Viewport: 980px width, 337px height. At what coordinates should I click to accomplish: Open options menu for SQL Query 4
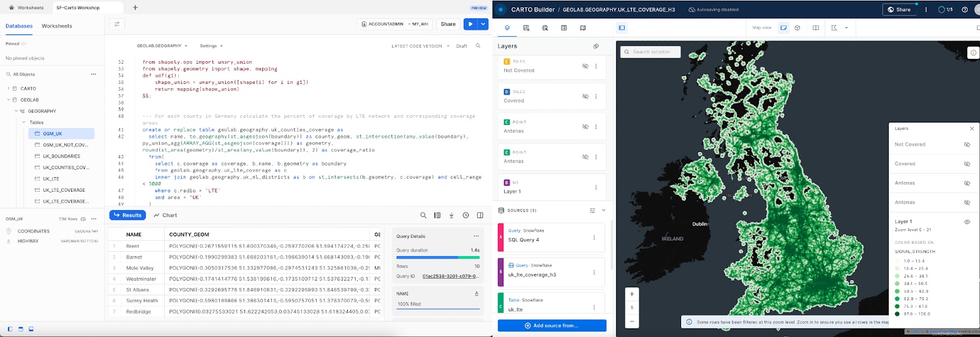(594, 238)
